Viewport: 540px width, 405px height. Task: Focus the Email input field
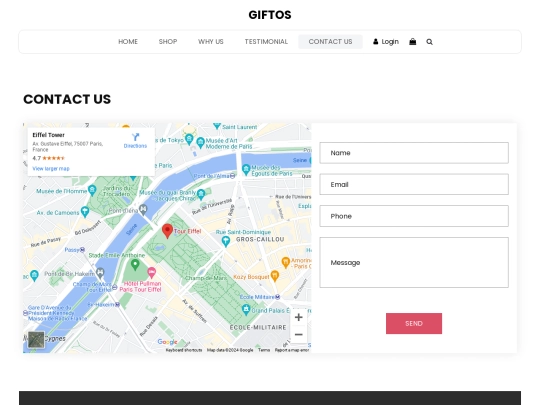point(414,185)
